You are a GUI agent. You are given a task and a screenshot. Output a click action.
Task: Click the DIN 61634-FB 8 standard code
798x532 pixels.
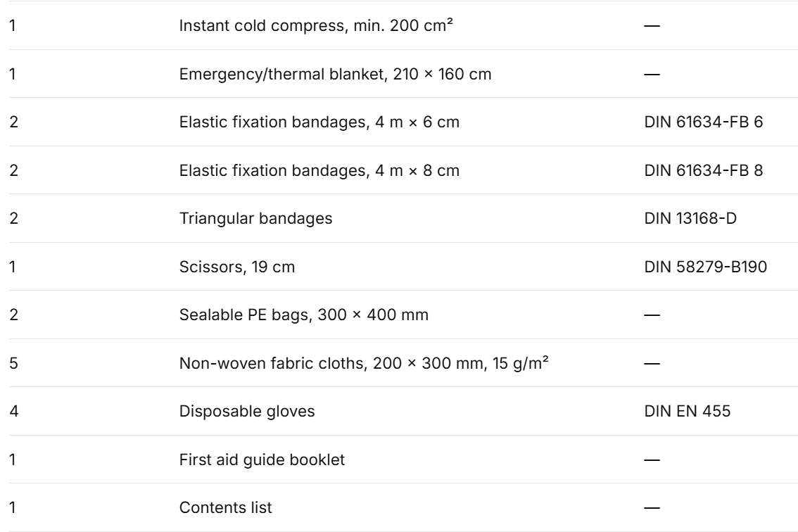tap(703, 170)
